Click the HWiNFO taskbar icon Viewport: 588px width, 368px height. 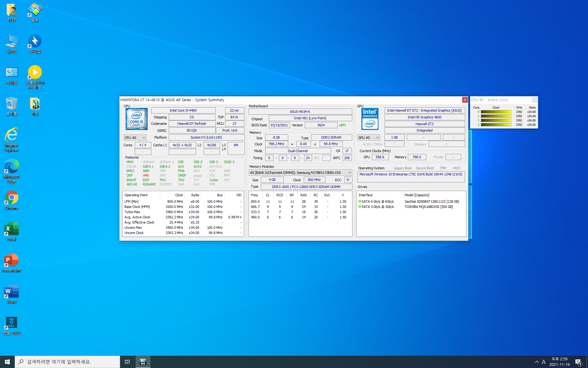click(x=143, y=362)
